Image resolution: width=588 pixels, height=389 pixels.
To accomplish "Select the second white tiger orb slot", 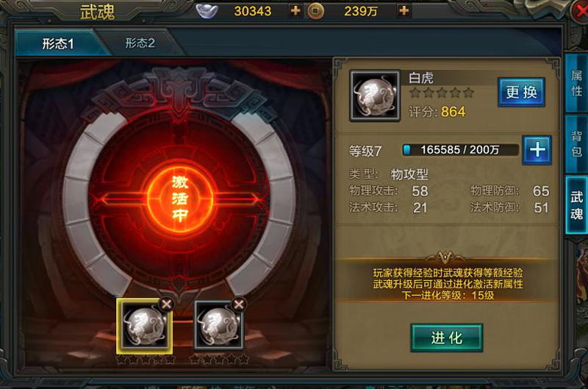I will pyautogui.click(x=219, y=325).
